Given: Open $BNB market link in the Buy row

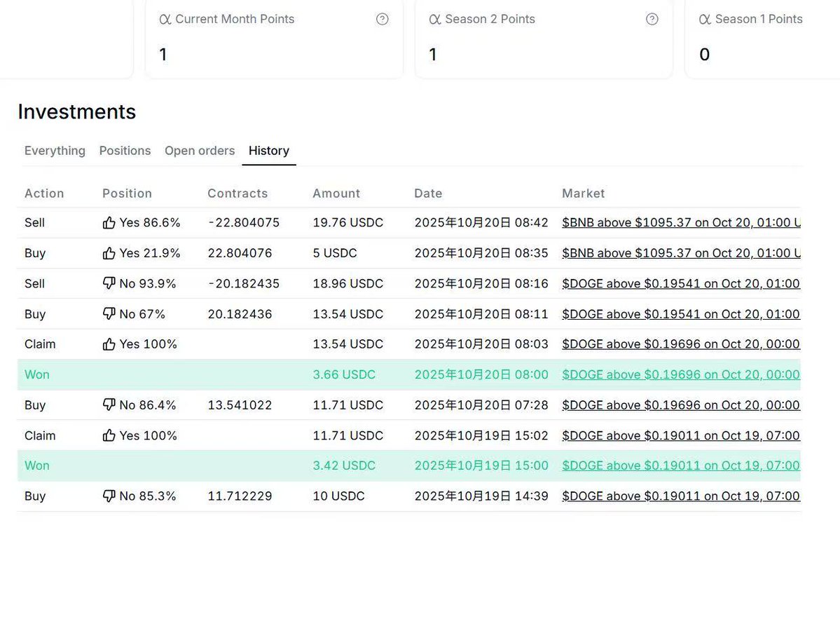Looking at the screenshot, I should (680, 253).
